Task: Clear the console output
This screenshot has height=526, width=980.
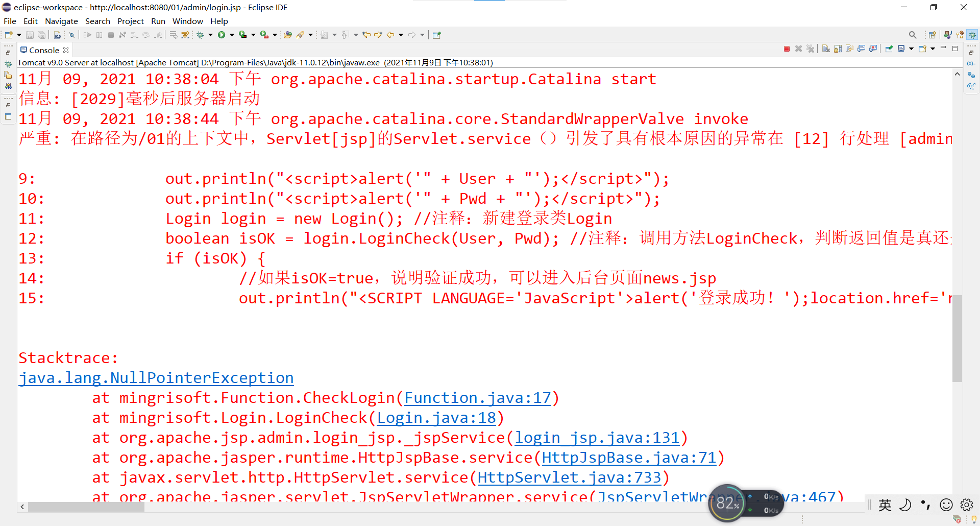Action: pos(826,49)
